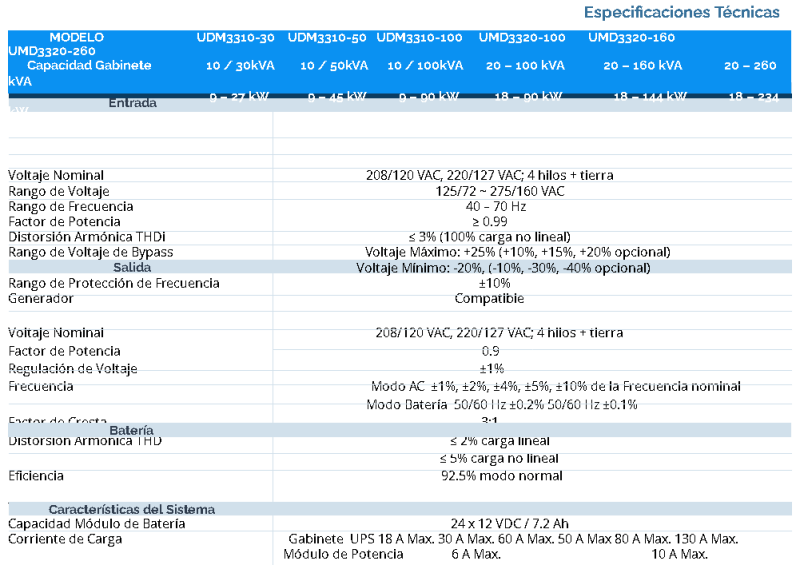Select the 'MODELO' header cell
The image size is (800, 565).
point(77,37)
